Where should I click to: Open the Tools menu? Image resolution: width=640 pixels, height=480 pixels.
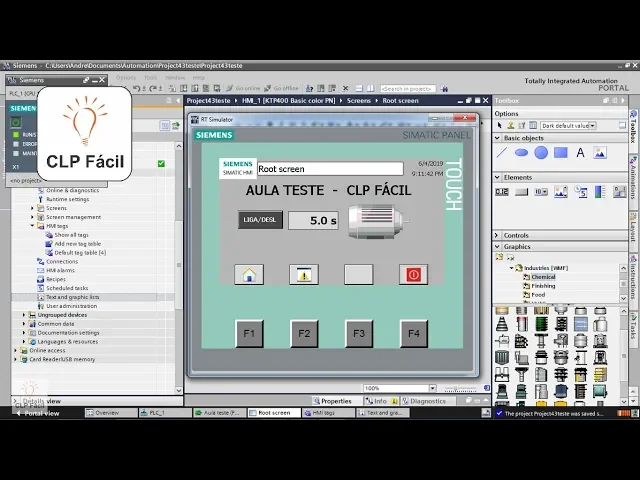point(150,78)
